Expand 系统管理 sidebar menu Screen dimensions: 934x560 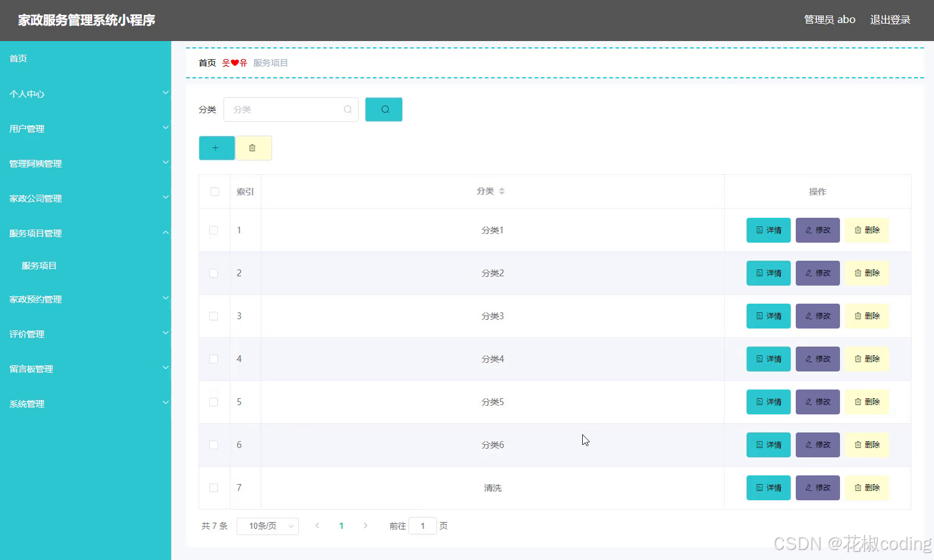[85, 404]
